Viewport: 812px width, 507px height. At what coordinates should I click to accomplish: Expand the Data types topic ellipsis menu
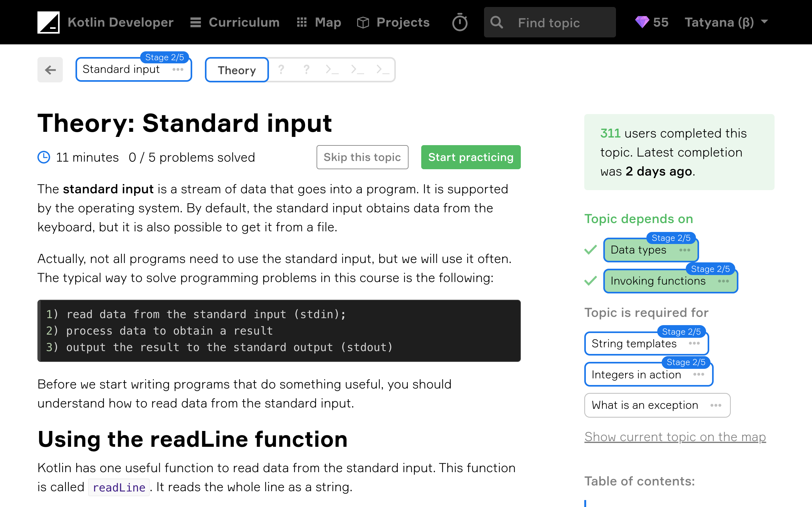point(685,249)
